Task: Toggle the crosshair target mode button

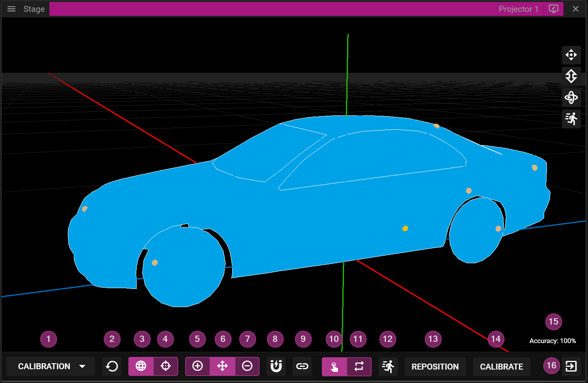Action: point(165,366)
